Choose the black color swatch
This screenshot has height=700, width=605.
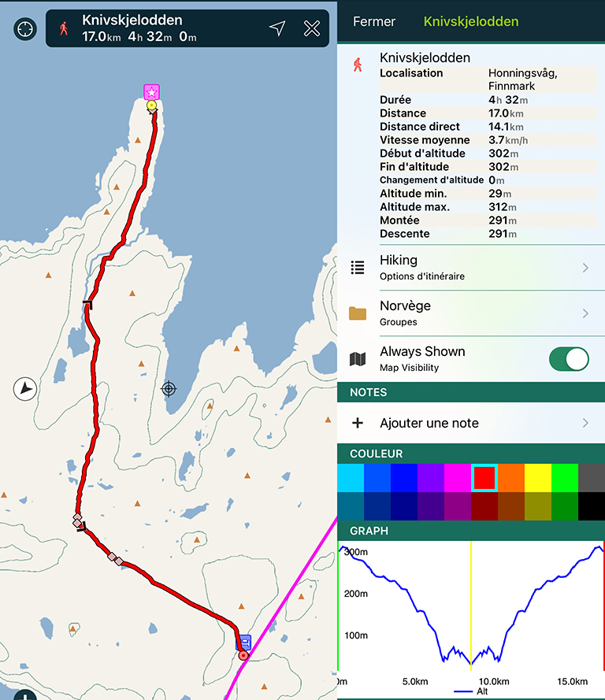point(591,506)
